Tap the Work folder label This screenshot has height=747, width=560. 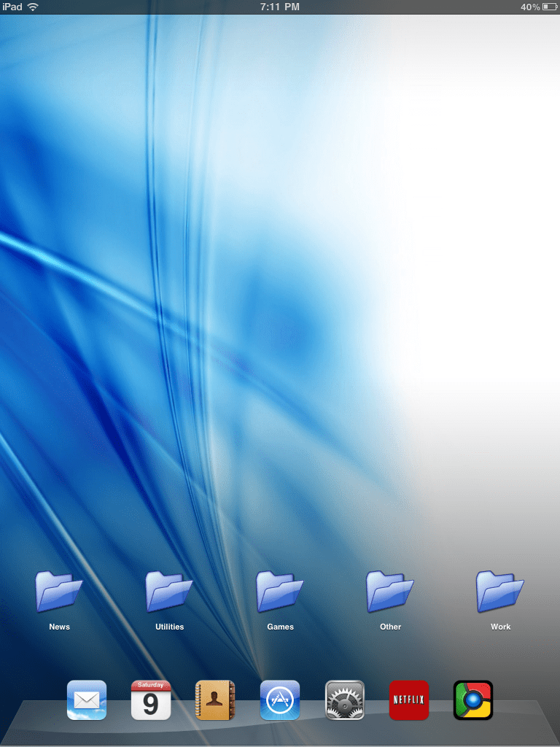click(x=500, y=627)
